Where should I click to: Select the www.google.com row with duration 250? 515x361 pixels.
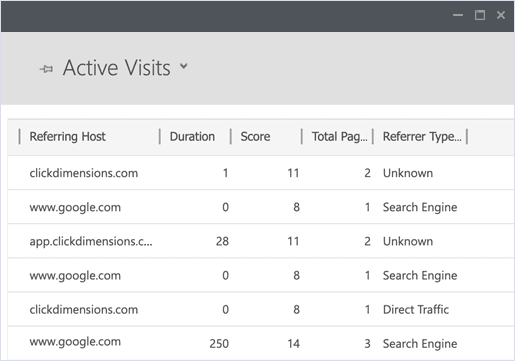[261, 343]
